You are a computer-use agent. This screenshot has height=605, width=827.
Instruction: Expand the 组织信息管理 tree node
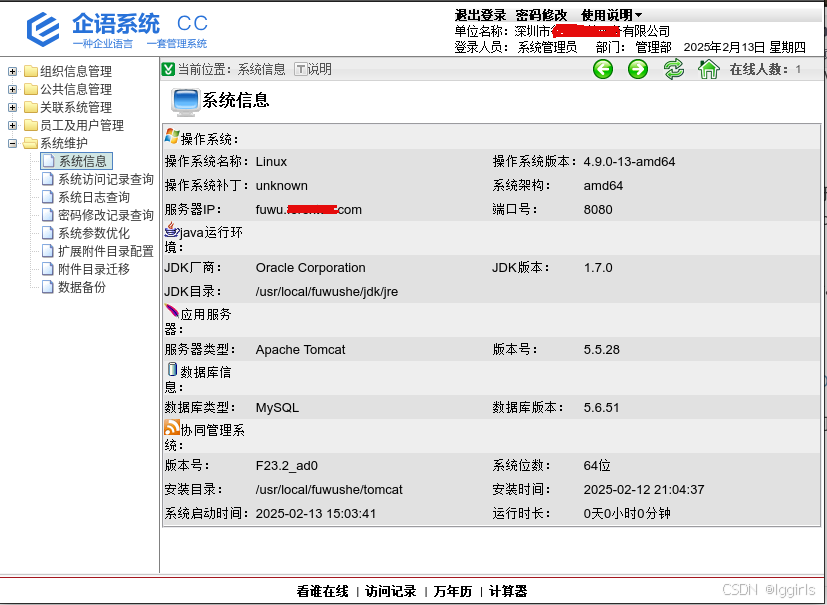pos(13,71)
